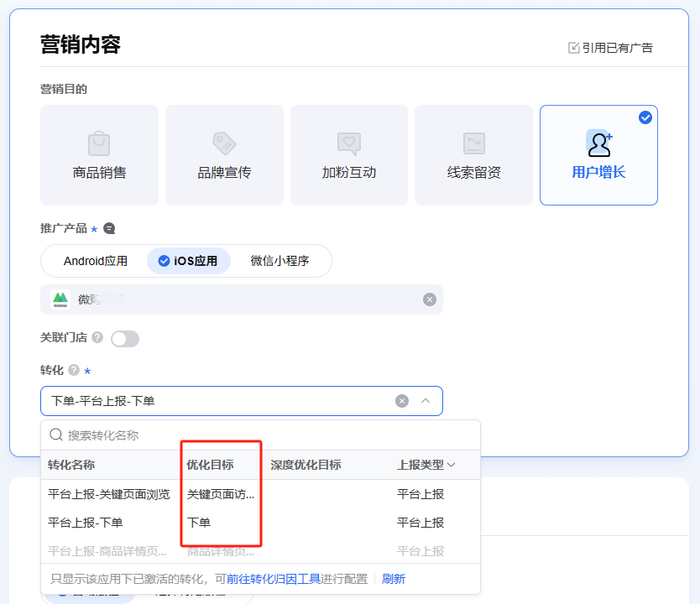The height and width of the screenshot is (604, 700).
Task: Click the price tag icon on 品牌宣传
Action: tap(224, 143)
